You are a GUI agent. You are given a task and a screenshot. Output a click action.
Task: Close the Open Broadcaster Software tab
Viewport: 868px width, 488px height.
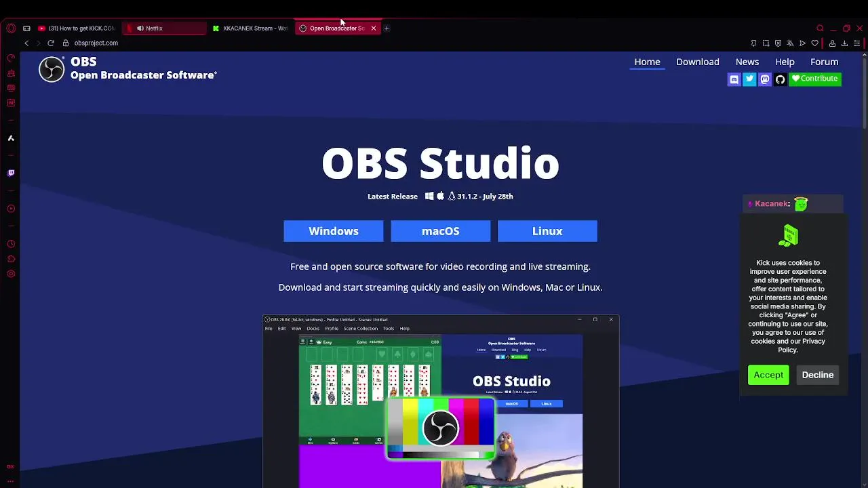pos(373,28)
